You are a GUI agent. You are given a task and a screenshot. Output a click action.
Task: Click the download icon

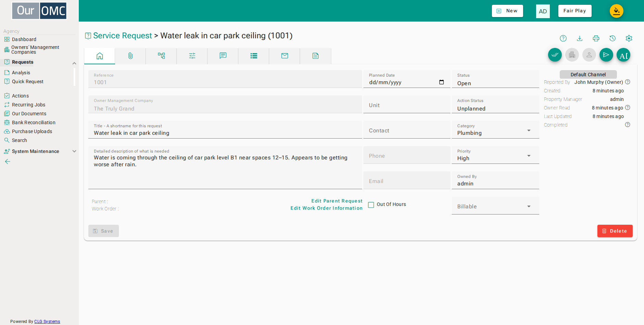click(580, 38)
